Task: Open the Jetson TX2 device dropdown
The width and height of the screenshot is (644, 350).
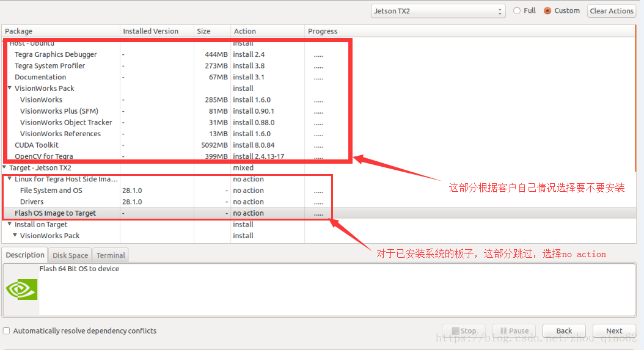Action: coord(437,11)
